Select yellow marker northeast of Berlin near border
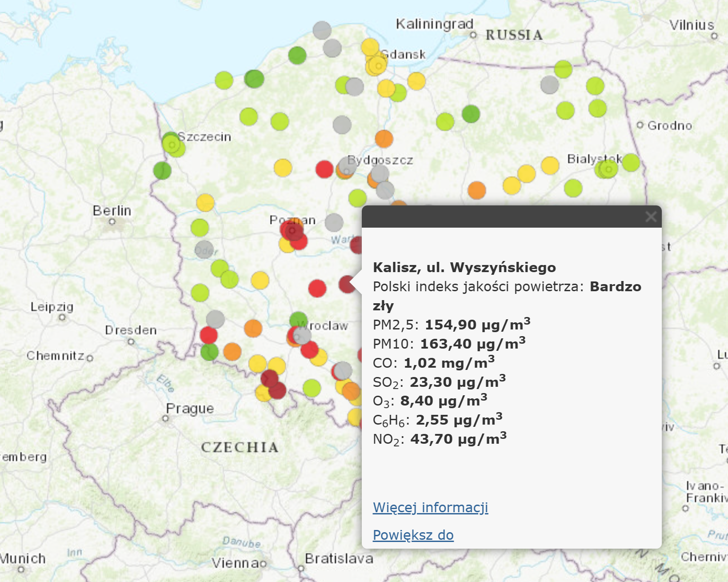728x582 pixels. (x=205, y=203)
